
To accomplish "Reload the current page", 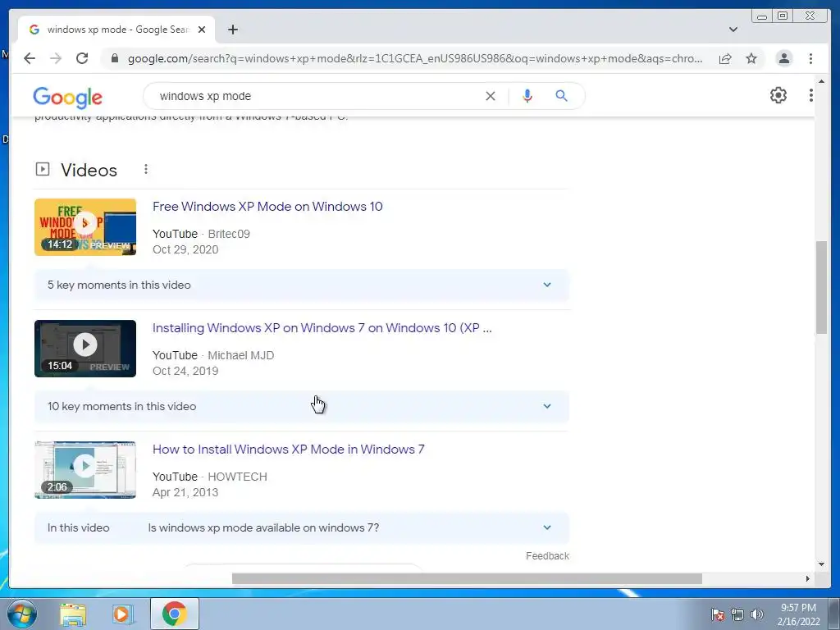I will [x=82, y=58].
